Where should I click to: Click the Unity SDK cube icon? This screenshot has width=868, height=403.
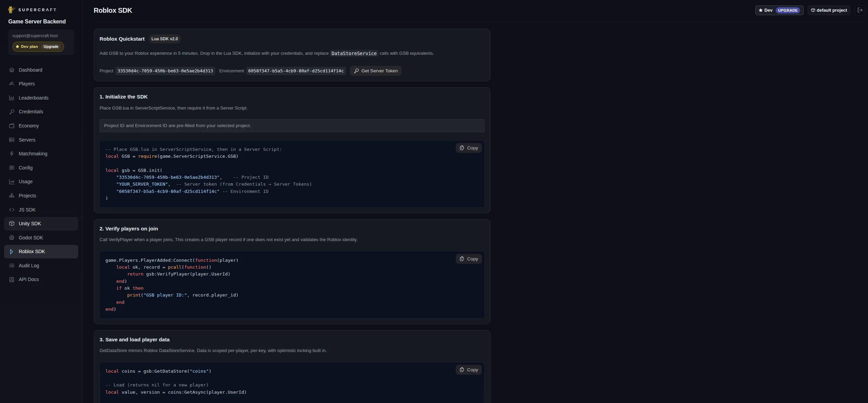(12, 224)
